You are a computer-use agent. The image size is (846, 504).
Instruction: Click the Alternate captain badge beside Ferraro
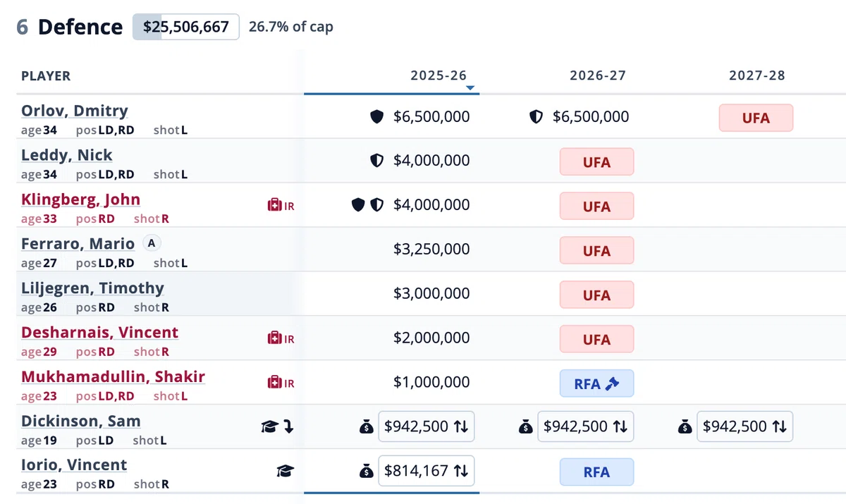tap(151, 243)
